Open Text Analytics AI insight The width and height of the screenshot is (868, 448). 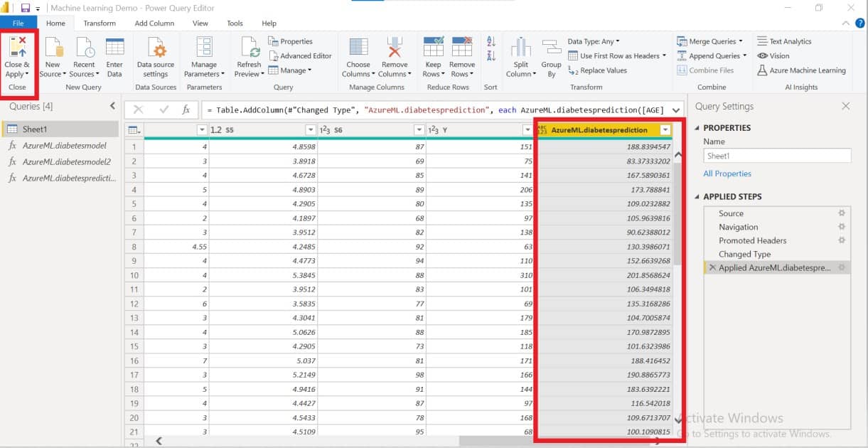pyautogui.click(x=784, y=41)
